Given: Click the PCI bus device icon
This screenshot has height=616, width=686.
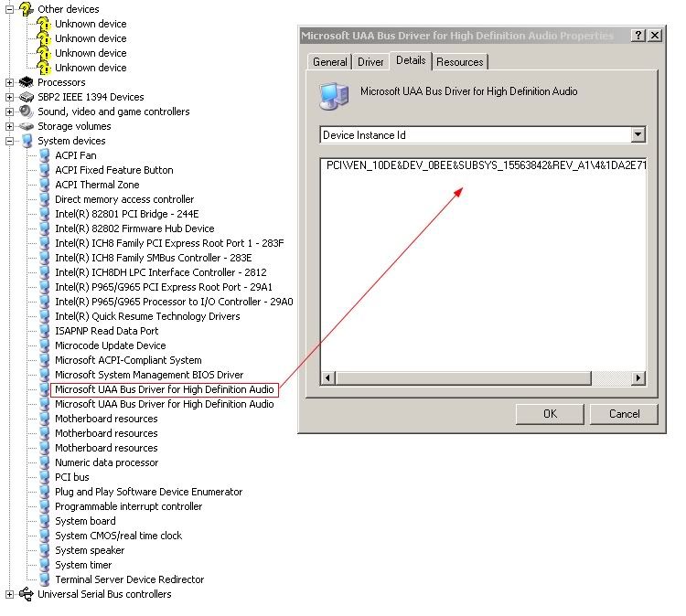Looking at the screenshot, I should coord(44,477).
